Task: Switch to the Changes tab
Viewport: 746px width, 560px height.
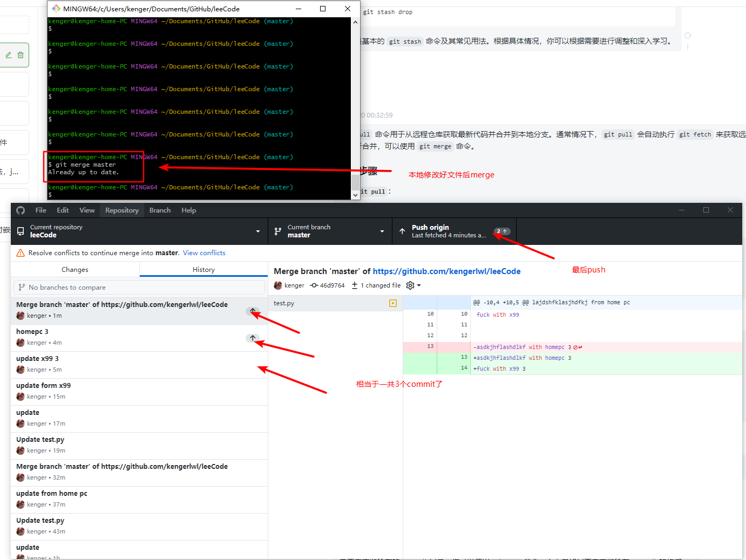Action: 74,269
